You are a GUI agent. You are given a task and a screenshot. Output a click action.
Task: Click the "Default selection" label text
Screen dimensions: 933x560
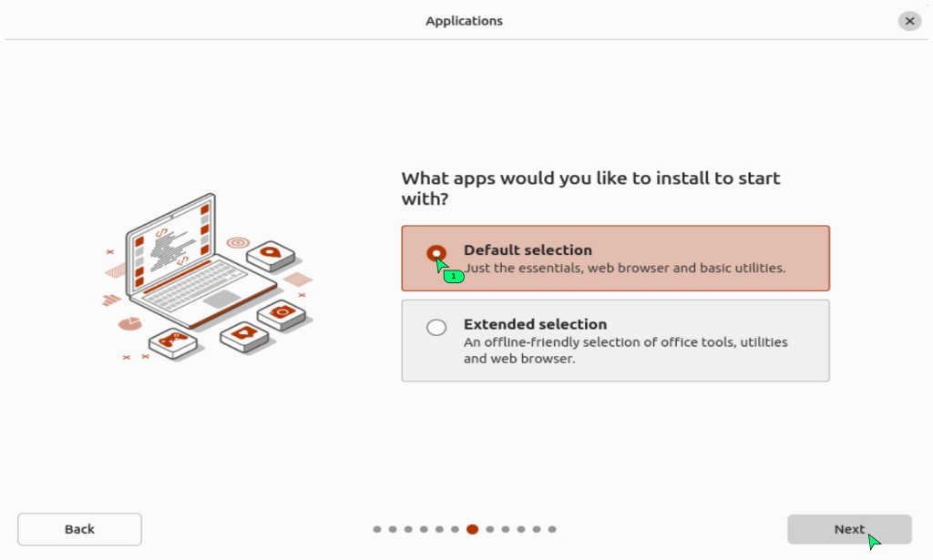tap(528, 249)
